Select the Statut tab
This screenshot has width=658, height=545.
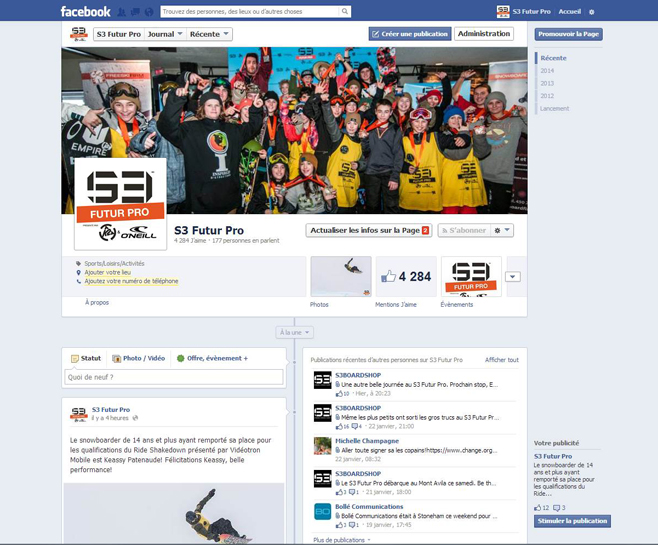tap(86, 358)
